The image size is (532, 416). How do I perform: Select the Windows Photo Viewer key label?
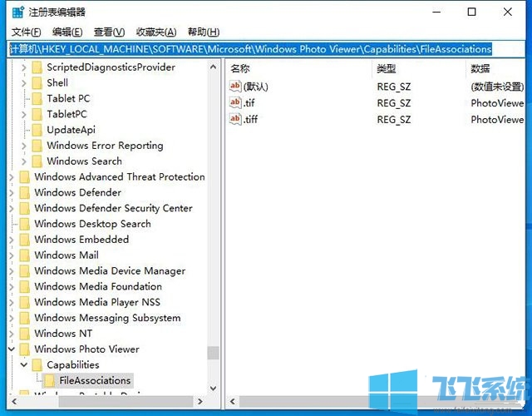coord(86,349)
